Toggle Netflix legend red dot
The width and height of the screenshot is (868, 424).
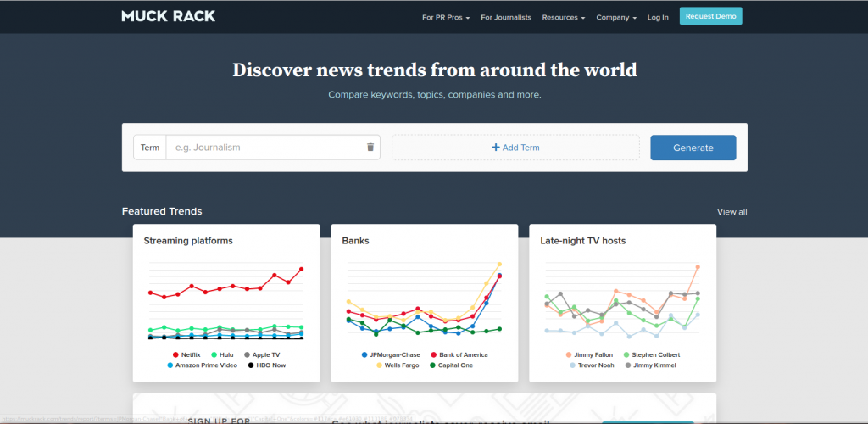pyautogui.click(x=175, y=354)
